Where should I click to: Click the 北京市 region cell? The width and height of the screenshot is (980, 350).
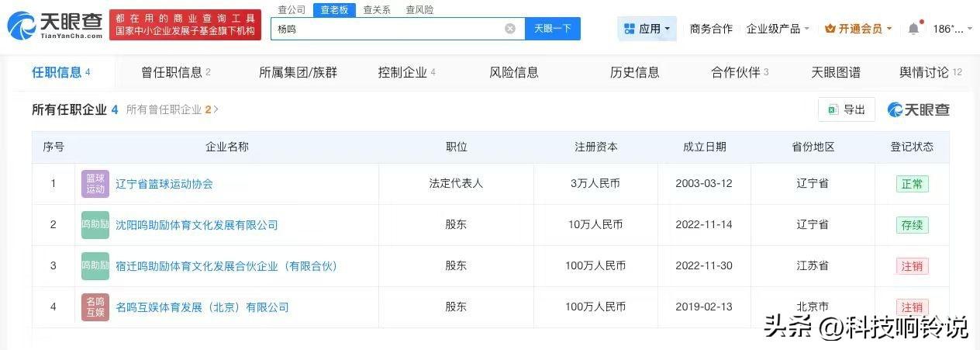(813, 307)
